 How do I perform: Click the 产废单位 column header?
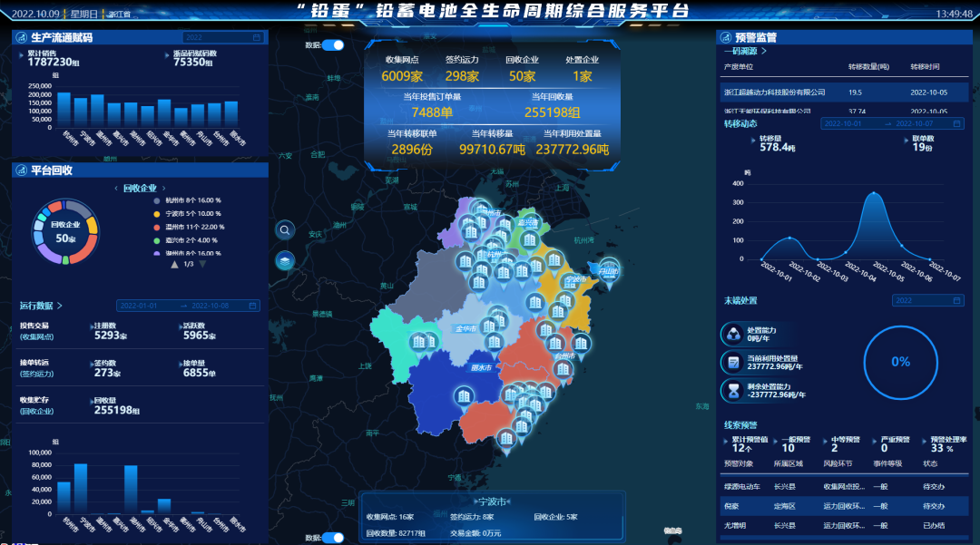738,67
